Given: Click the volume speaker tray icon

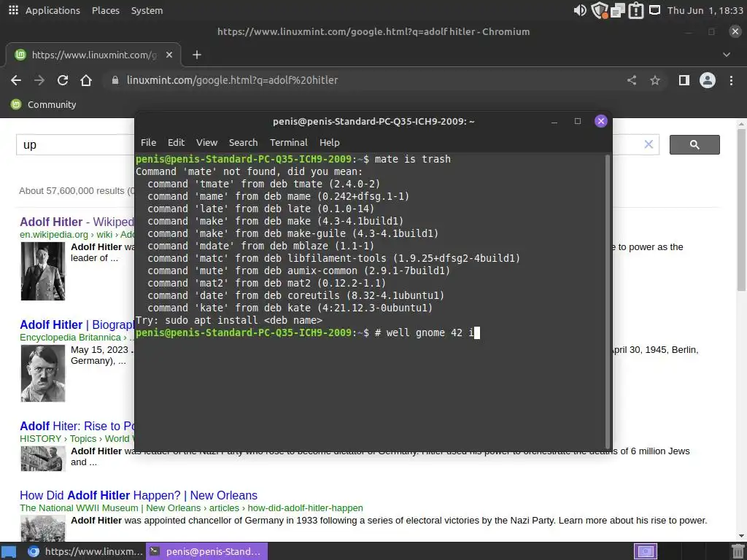Looking at the screenshot, I should click(580, 10).
